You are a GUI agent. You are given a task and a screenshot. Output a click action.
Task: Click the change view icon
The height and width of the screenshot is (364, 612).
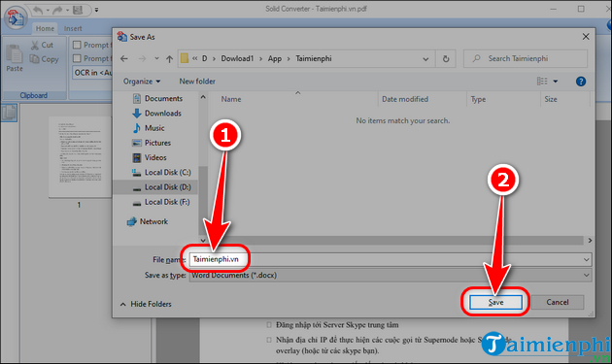pos(542,82)
